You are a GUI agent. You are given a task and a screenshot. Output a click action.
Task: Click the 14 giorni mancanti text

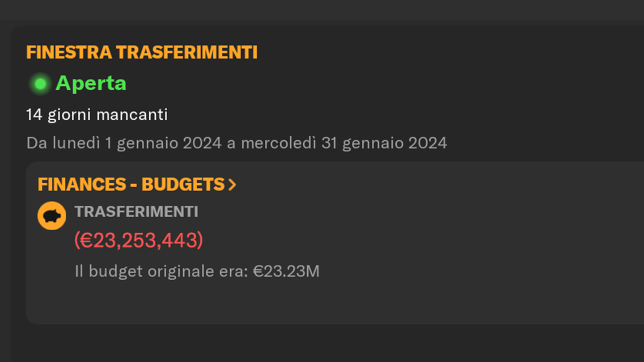pos(97,115)
